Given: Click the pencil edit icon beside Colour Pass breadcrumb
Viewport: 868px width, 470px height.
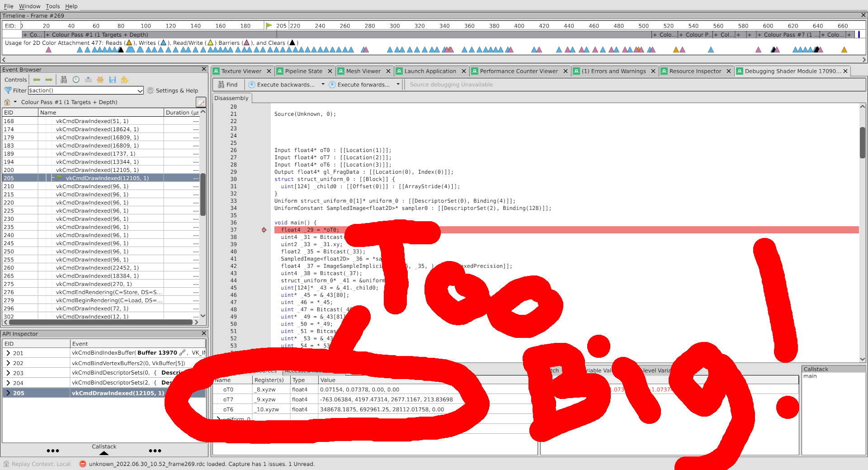Looking at the screenshot, I should [201, 102].
